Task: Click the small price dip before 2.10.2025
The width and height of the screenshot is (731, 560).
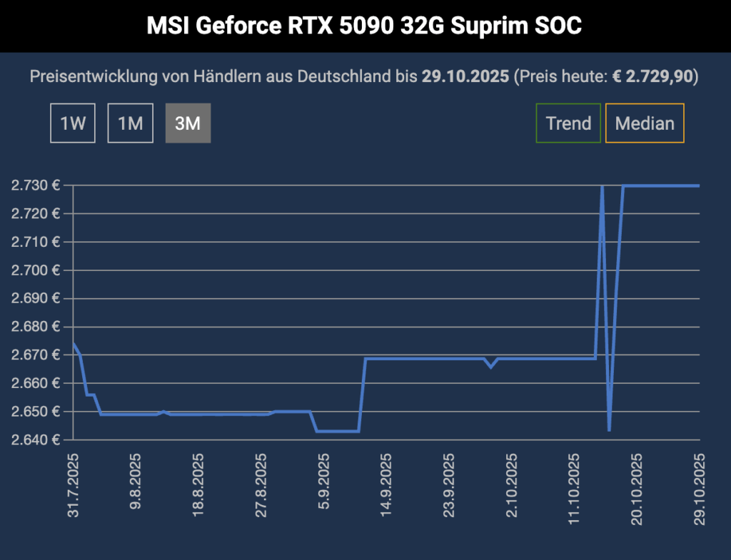Action: point(490,367)
